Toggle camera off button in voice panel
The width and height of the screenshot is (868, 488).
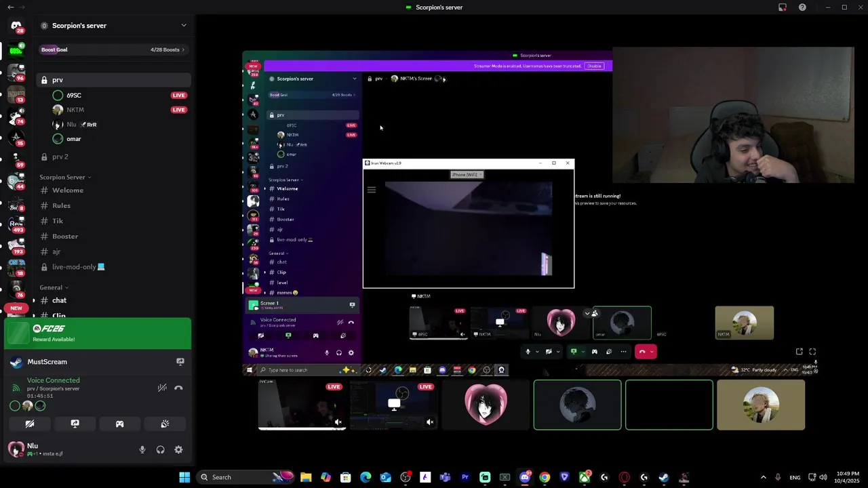click(30, 424)
